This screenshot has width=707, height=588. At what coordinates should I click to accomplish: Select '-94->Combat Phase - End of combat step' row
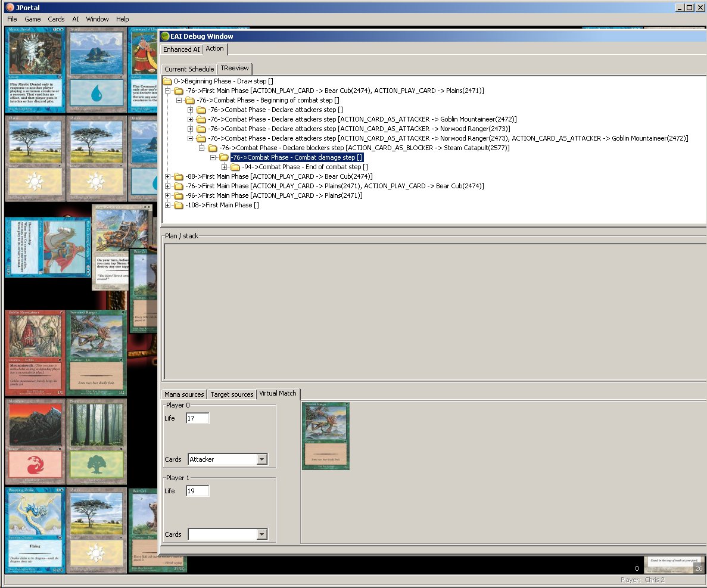(x=305, y=167)
